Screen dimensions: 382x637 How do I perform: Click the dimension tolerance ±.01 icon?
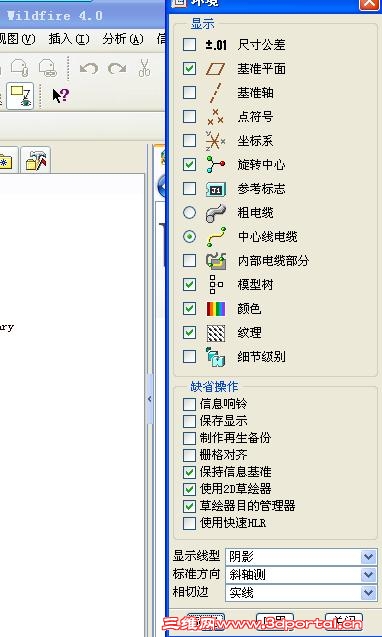(216, 44)
